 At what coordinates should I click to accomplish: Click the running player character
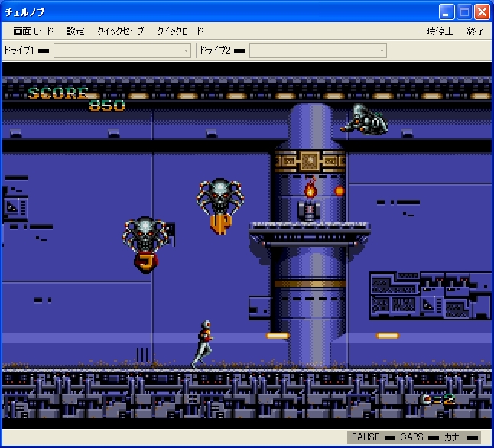point(203,342)
